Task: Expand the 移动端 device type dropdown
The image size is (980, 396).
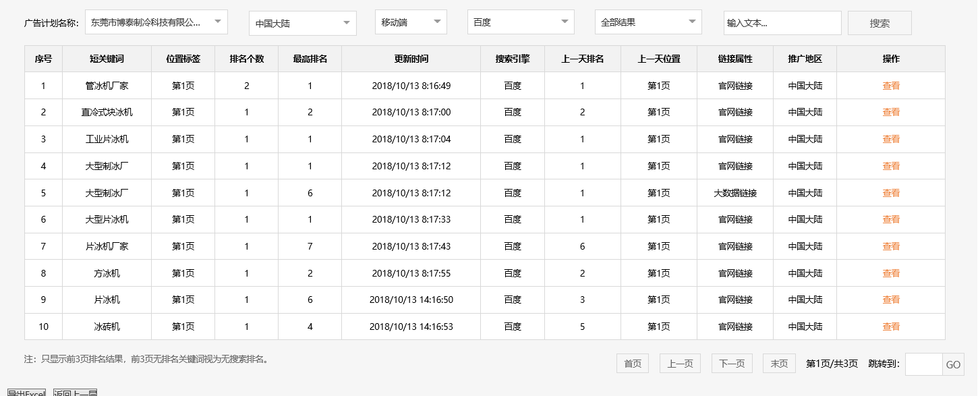Action: pos(411,21)
